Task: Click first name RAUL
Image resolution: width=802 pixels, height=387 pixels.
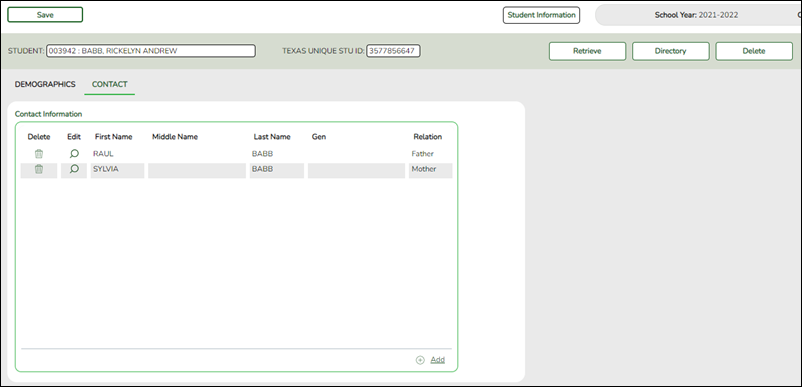Action: [x=103, y=154]
